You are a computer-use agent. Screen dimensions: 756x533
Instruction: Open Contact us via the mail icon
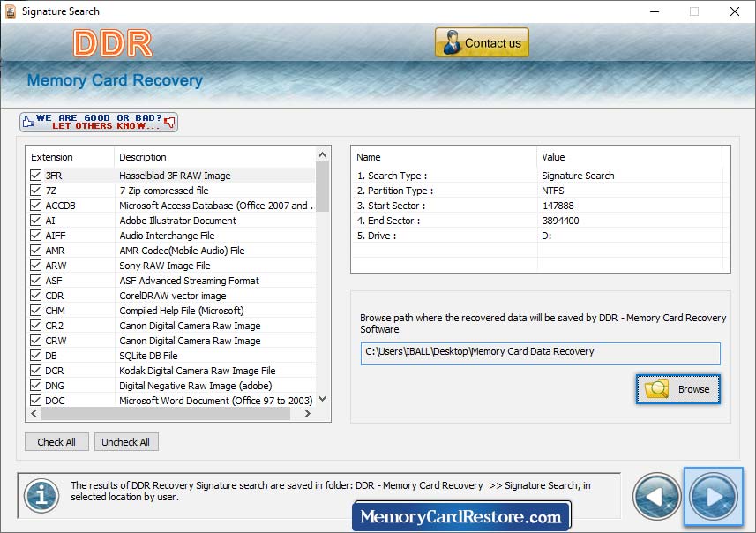[453, 41]
